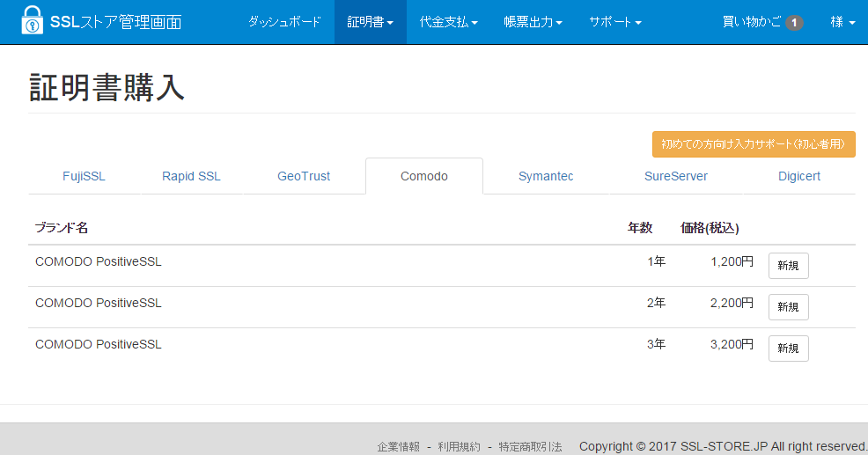868x455 pixels.
Task: Open the 買い物かご cart
Action: pyautogui.click(x=762, y=22)
